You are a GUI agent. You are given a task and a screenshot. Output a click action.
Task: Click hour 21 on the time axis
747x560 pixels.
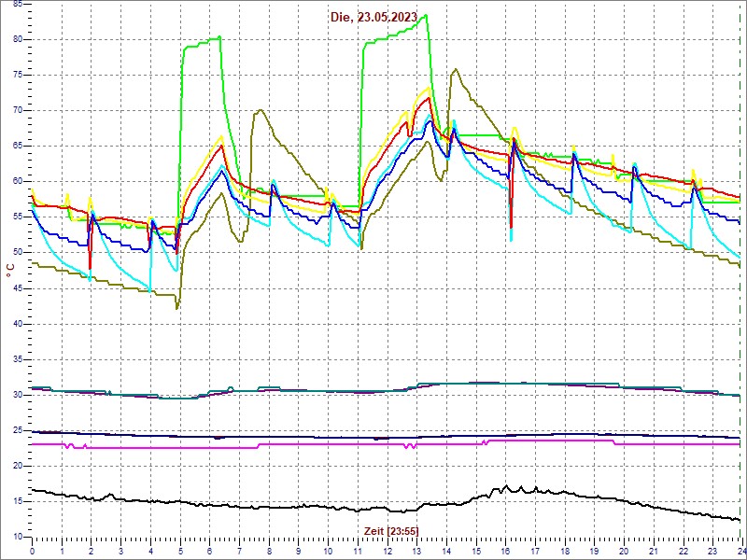652,551
